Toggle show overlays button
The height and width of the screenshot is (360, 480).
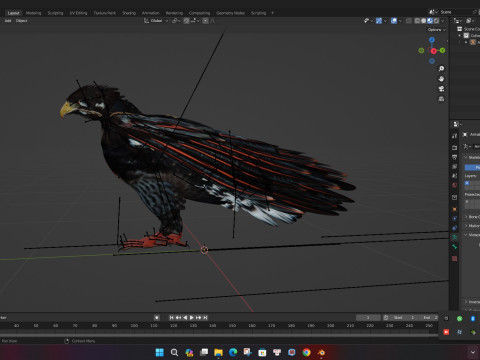pyautogui.click(x=394, y=21)
